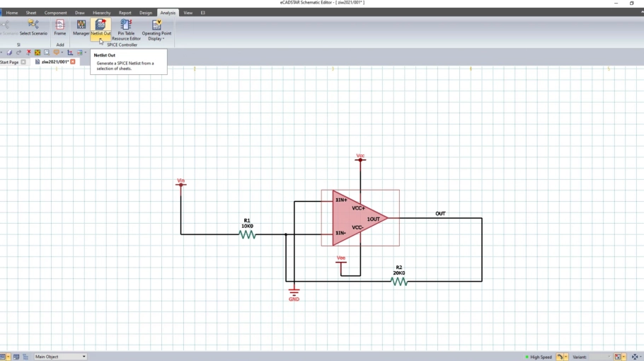Select resistor R1 on schematic
644x361 pixels.
247,234
